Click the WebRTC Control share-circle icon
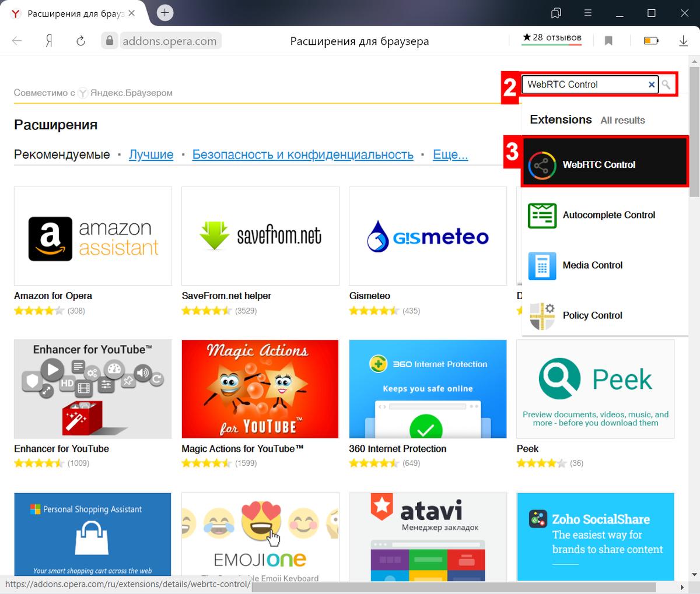This screenshot has width=700, height=594. (x=542, y=166)
